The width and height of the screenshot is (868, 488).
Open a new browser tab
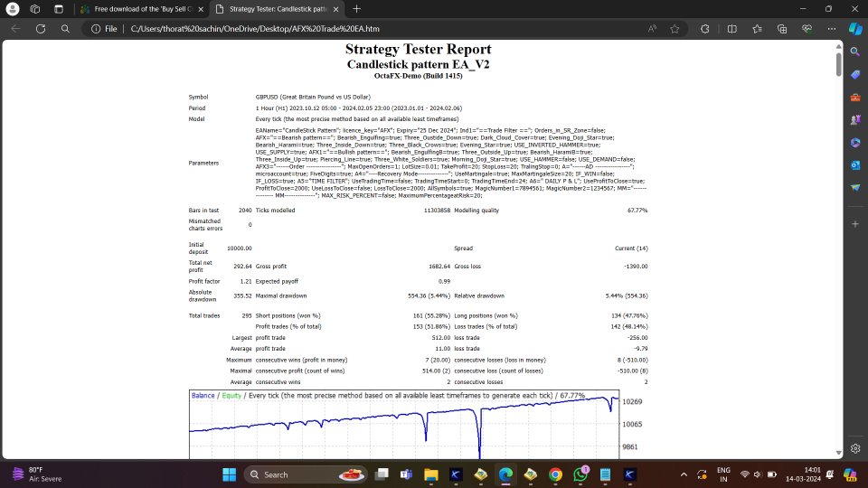click(x=356, y=9)
